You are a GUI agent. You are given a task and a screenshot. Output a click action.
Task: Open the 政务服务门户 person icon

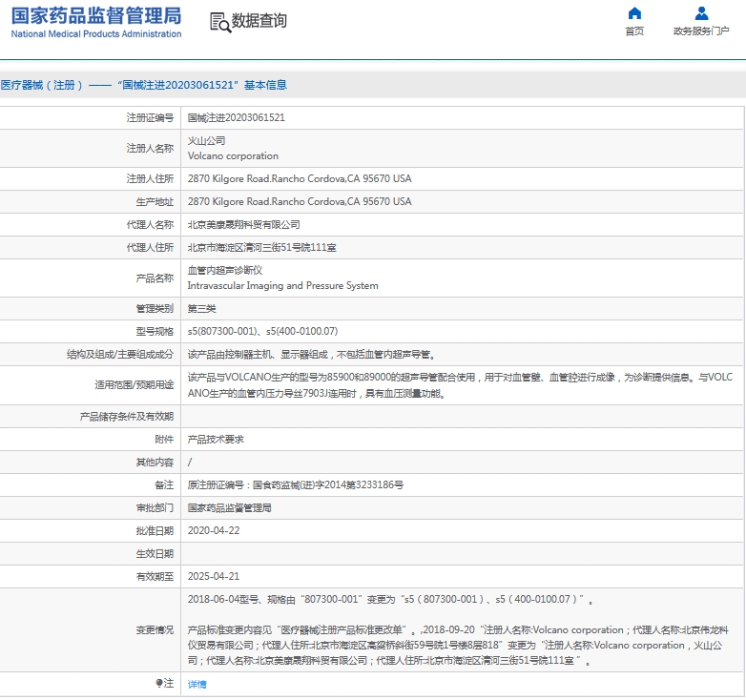[701, 12]
